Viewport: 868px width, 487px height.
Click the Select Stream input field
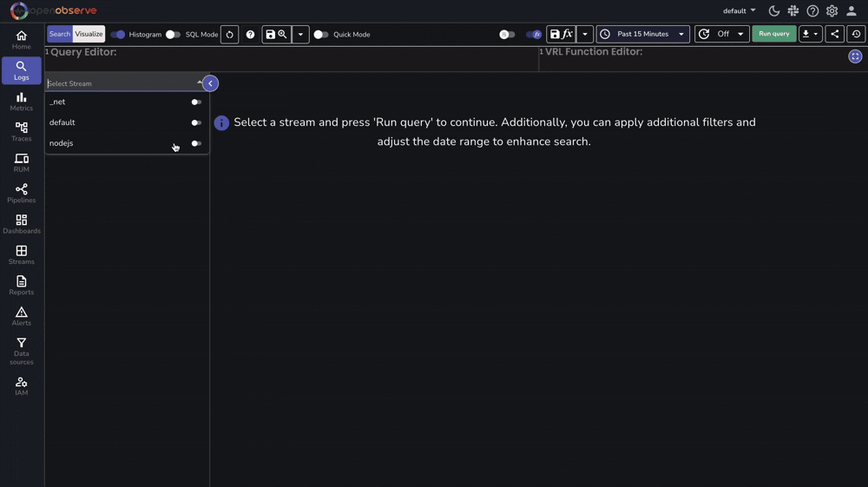click(x=120, y=83)
